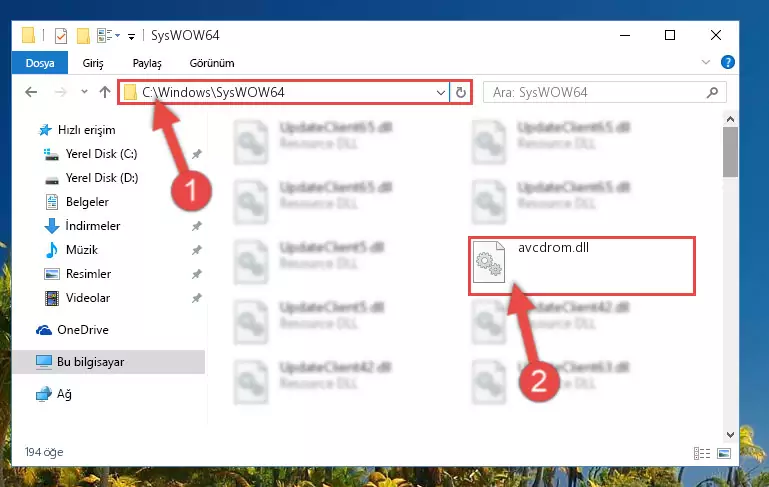The image size is (769, 487).
Task: Click the Ağ network icon
Action: coord(44,394)
